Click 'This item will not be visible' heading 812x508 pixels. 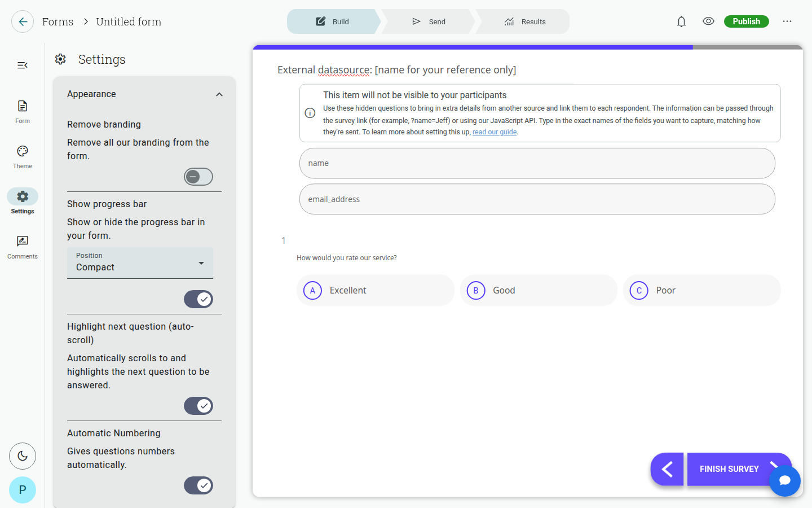point(415,95)
